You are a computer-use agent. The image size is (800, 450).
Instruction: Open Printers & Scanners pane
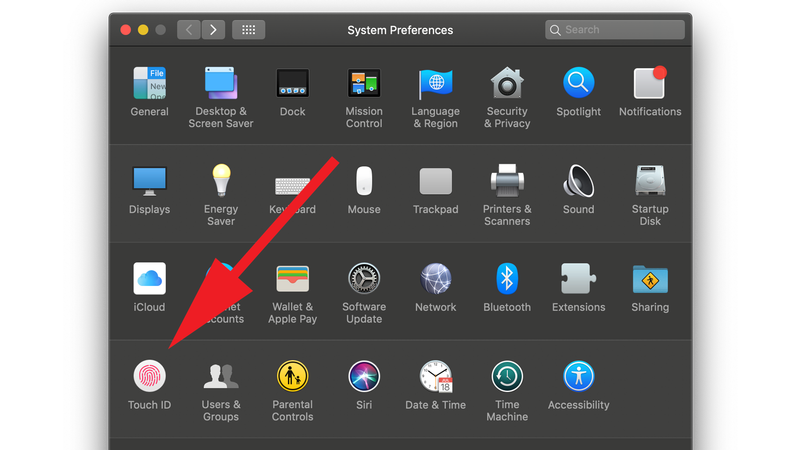(507, 181)
